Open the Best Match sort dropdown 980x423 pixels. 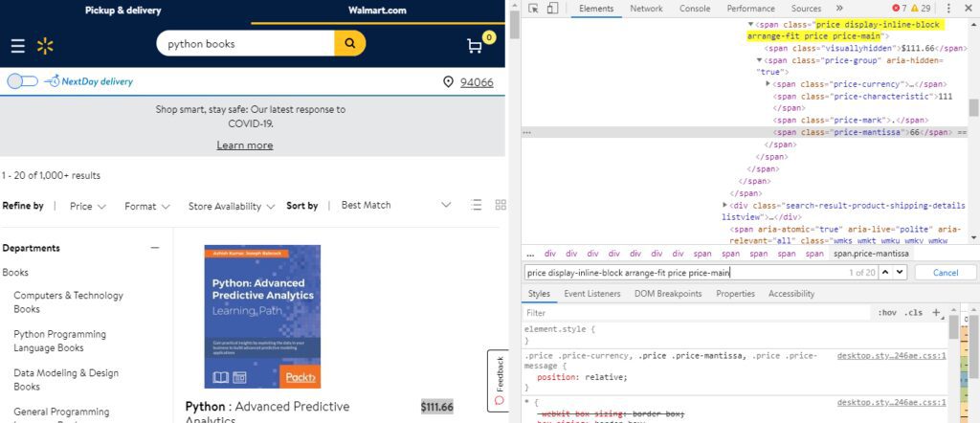[x=394, y=205]
